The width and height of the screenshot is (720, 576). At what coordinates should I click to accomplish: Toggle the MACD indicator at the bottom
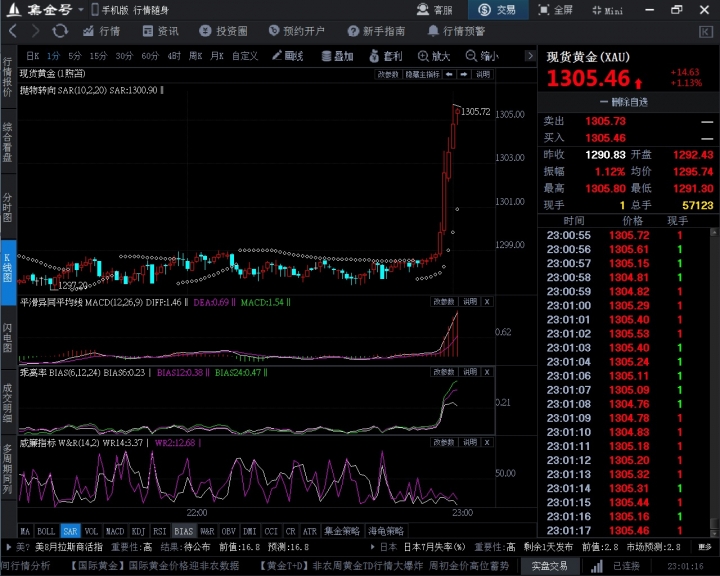click(115, 531)
